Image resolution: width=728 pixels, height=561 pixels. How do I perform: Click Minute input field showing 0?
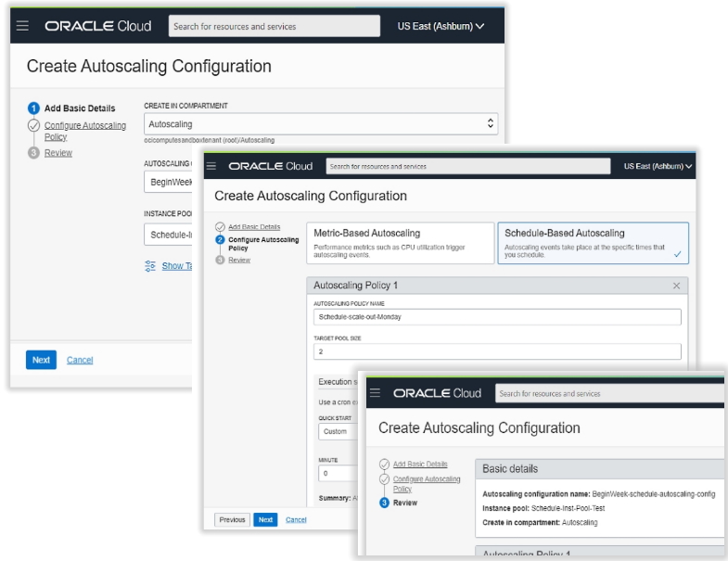(x=338, y=473)
